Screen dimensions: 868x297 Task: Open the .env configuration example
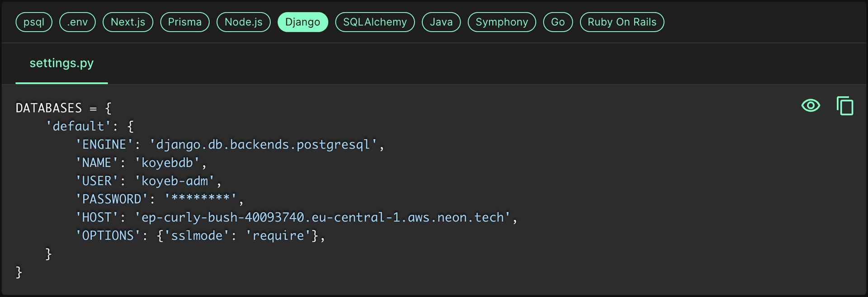[x=77, y=22]
